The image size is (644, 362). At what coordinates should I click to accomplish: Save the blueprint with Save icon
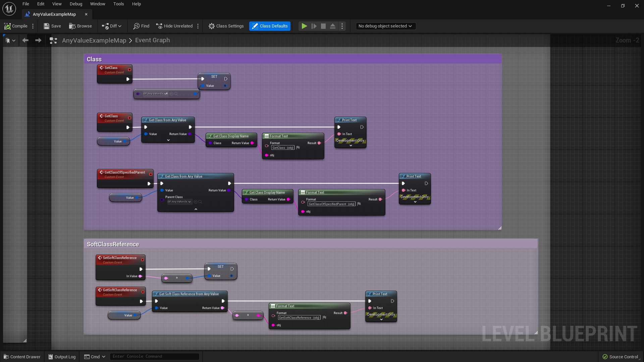tap(47, 26)
